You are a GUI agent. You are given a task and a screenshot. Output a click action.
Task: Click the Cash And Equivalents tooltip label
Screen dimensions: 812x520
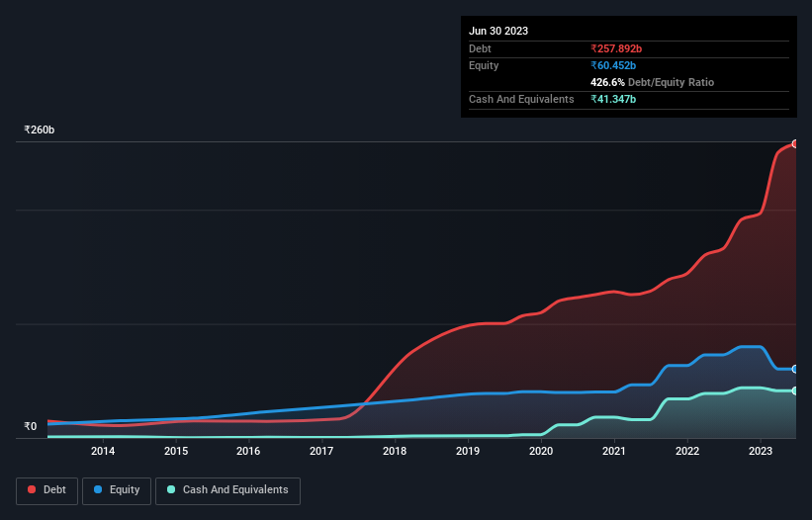coord(521,99)
